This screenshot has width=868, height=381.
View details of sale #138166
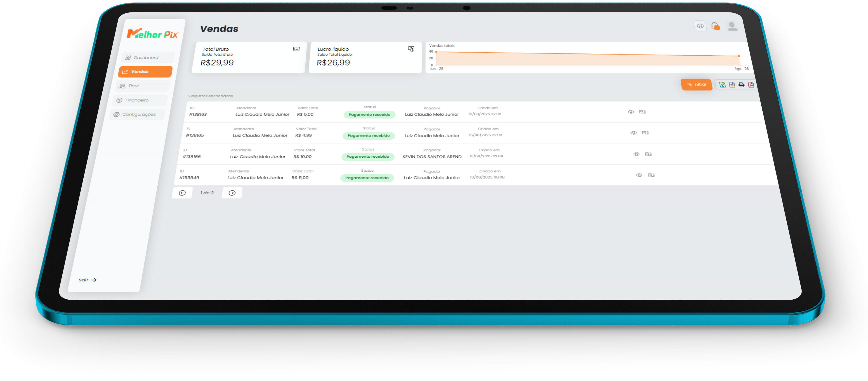[x=636, y=154]
